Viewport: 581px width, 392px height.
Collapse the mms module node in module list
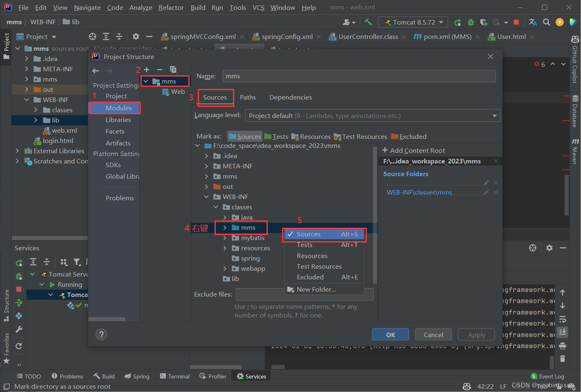tap(146, 81)
